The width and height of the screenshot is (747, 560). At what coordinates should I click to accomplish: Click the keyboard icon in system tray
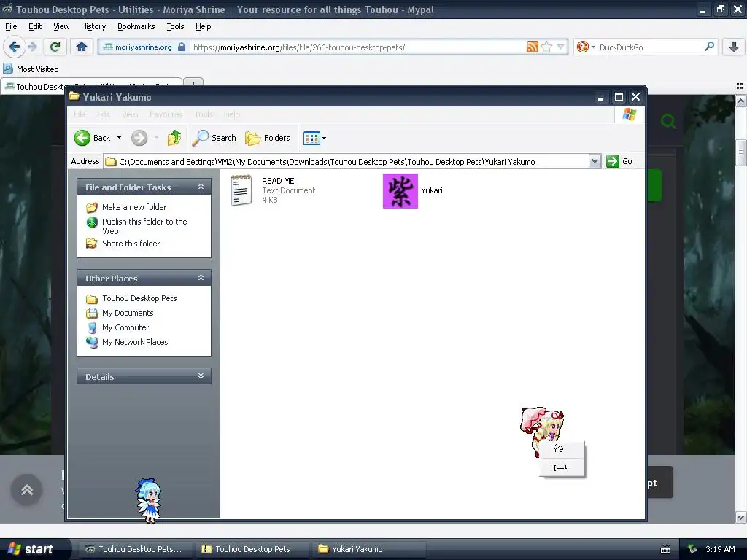click(665, 550)
